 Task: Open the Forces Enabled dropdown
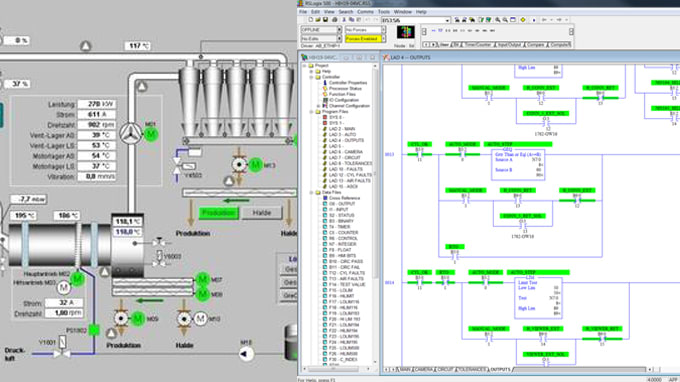point(383,39)
